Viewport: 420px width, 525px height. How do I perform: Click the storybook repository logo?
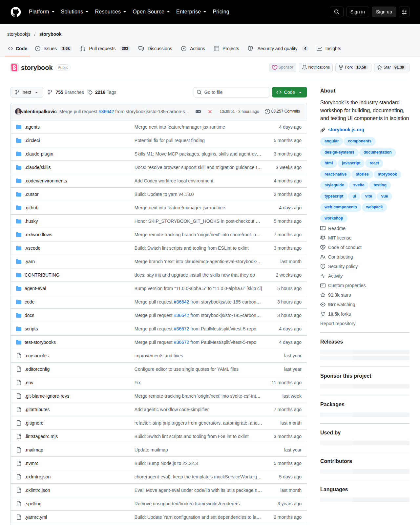pos(14,68)
